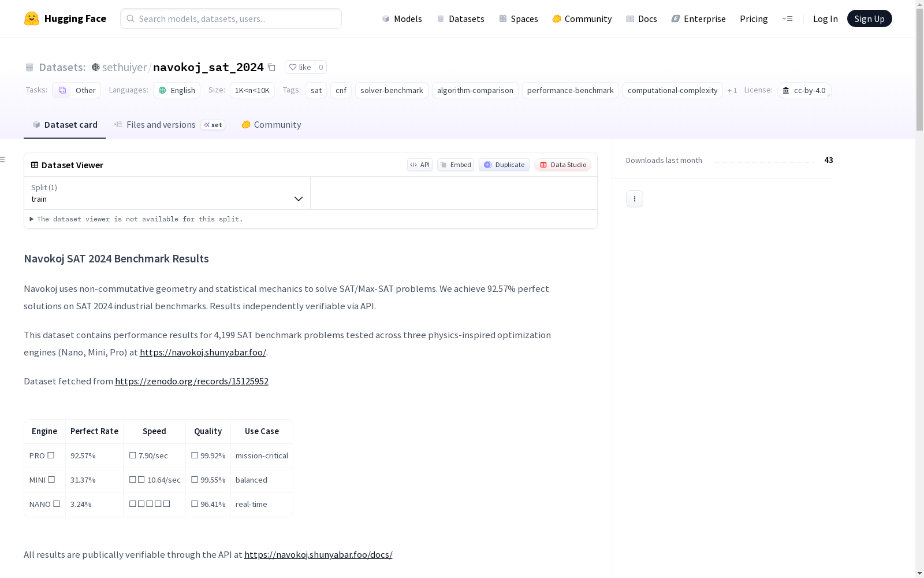Open the Dataset card tab
Screen dimensions: 924x578
click(x=65, y=125)
